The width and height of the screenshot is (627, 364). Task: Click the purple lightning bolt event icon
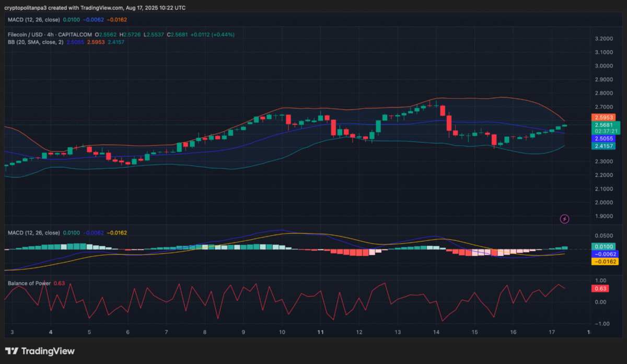[x=564, y=219]
